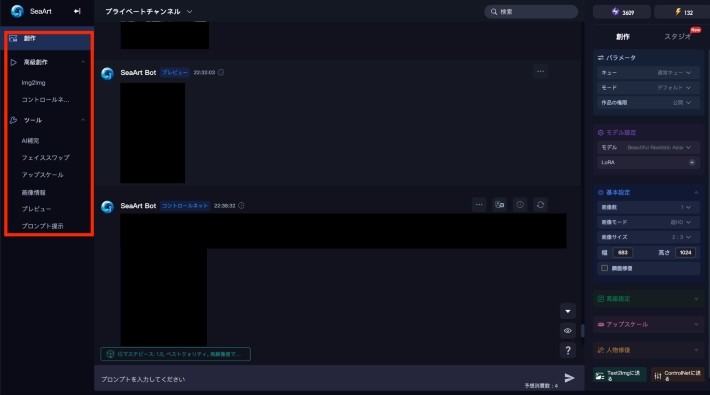This screenshot has width=710, height=395.
Task: Open the モデル selection dropdown
Action: coord(648,147)
